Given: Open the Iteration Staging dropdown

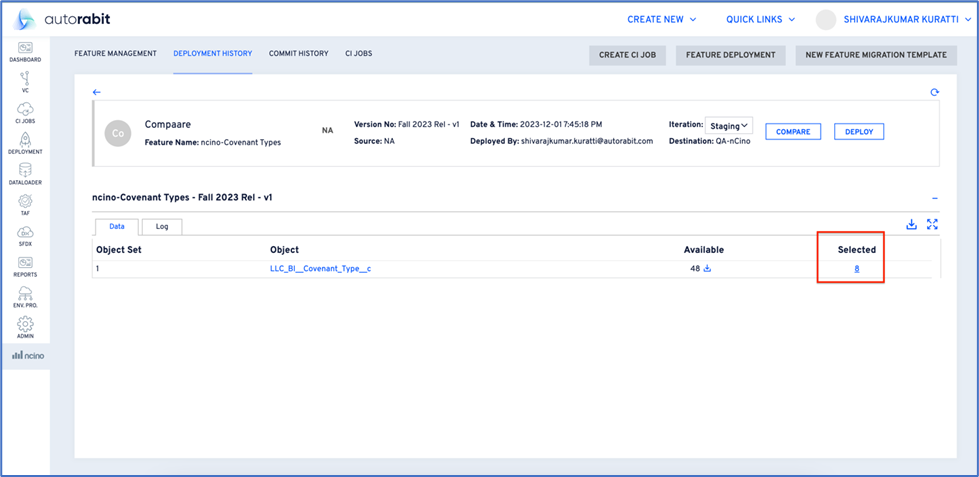Looking at the screenshot, I should point(729,126).
